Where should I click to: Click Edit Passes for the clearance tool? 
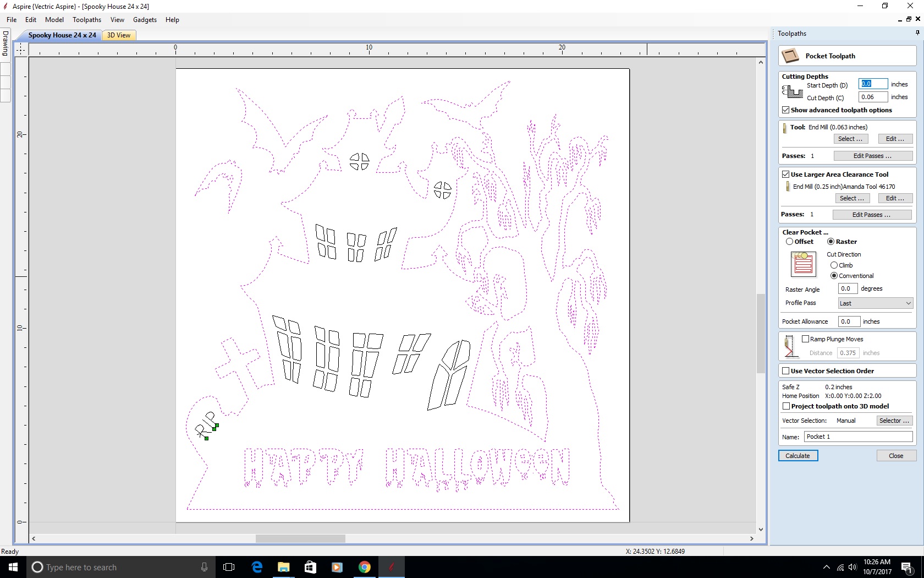[x=872, y=215]
